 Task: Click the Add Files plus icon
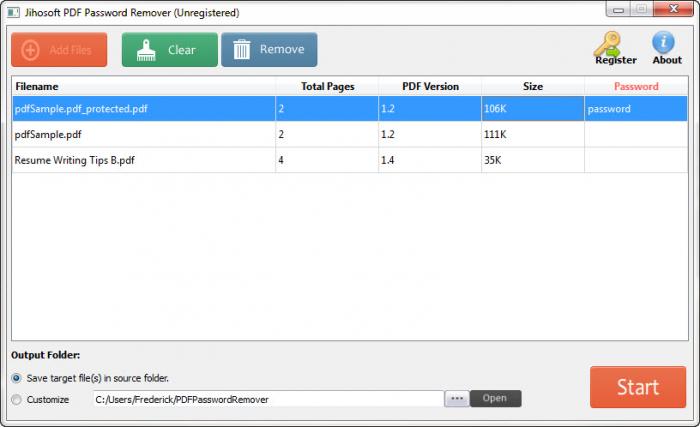31,50
